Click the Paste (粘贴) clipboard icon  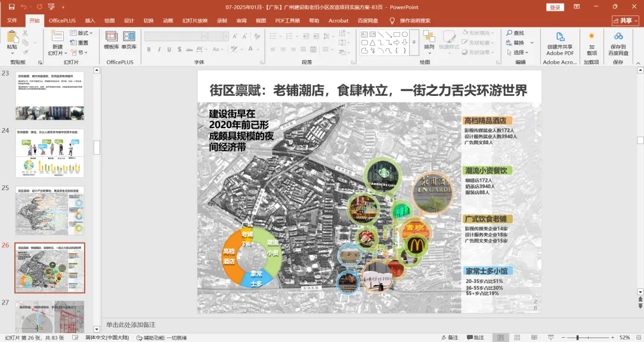coord(12,36)
